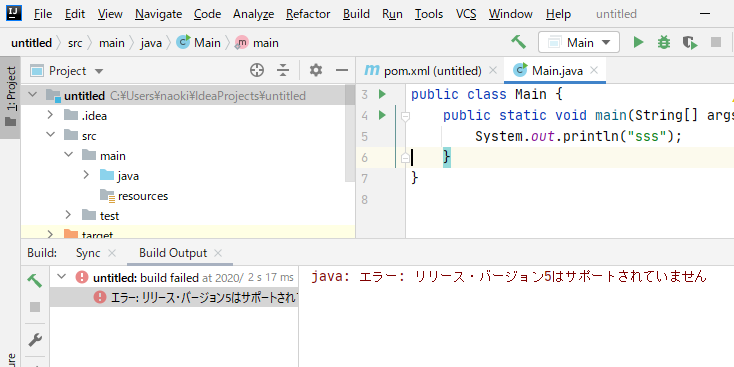Hide the Project panel with minus icon

[342, 71]
